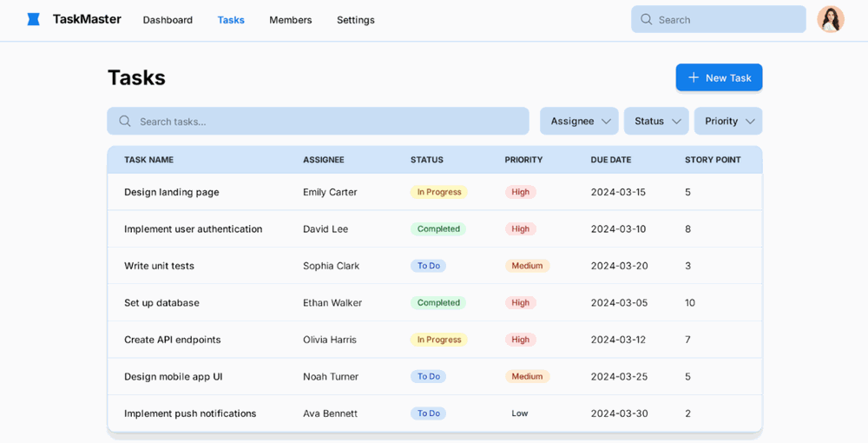Click In Progress badge for Create API endpoints
Image resolution: width=868 pixels, height=443 pixels.
tap(439, 340)
